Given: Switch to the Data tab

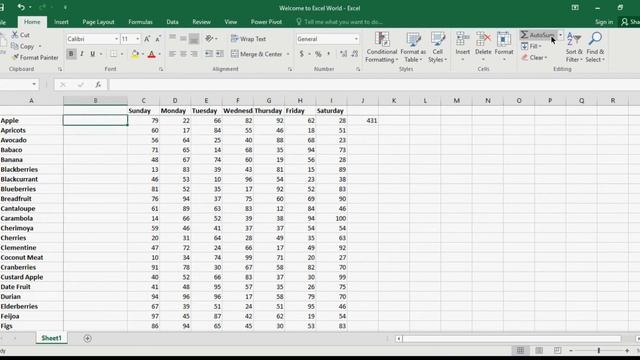Looking at the screenshot, I should [x=172, y=22].
